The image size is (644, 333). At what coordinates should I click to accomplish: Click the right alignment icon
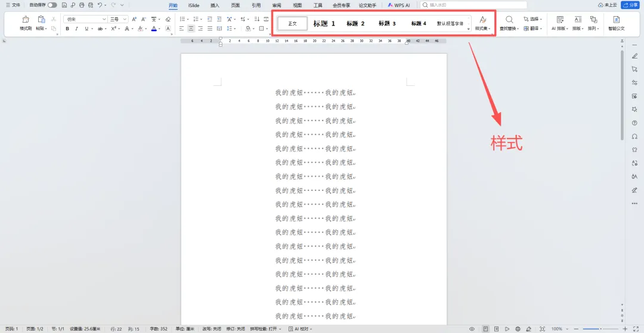200,29
